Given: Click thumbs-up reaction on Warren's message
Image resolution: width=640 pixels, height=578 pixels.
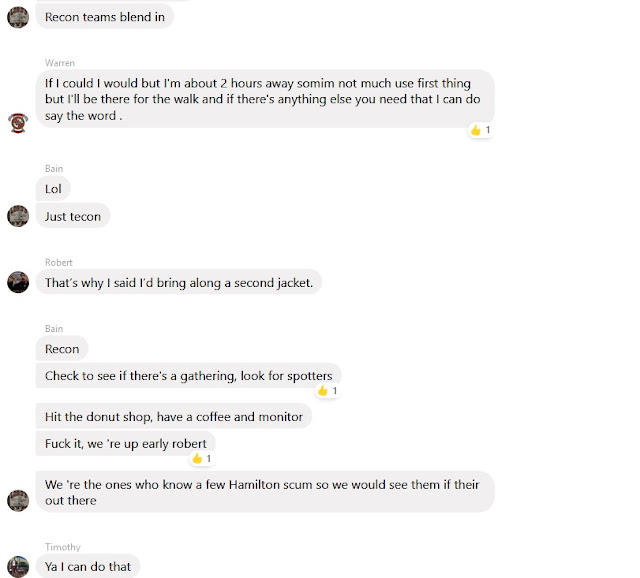Looking at the screenshot, I should pyautogui.click(x=481, y=130).
